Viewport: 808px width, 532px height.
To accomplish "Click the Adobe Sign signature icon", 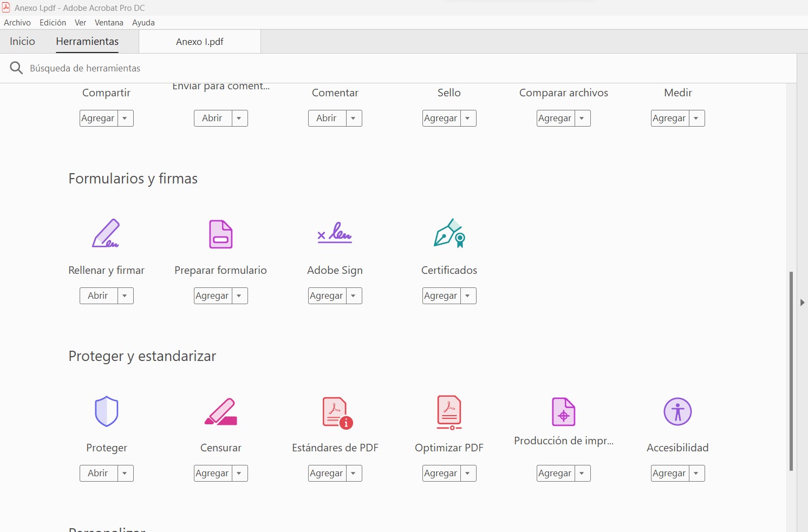I will pos(335,233).
